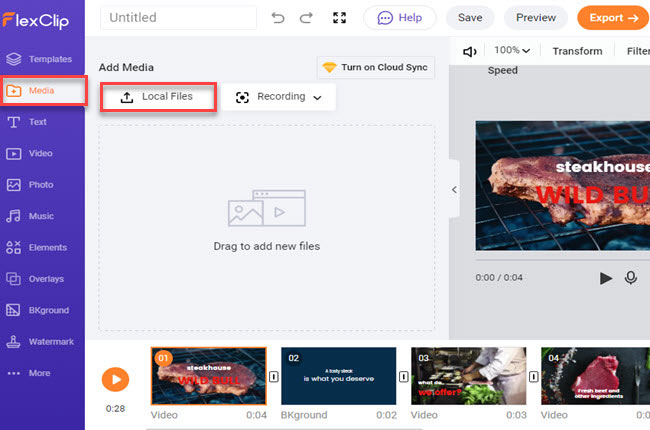650x430 pixels.
Task: Record voiceover with microphone icon
Action: [x=631, y=278]
